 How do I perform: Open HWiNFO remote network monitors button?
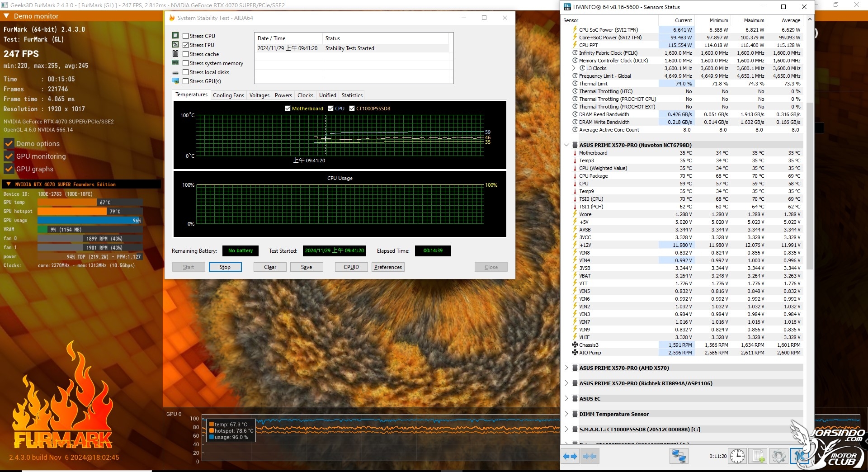click(679, 456)
